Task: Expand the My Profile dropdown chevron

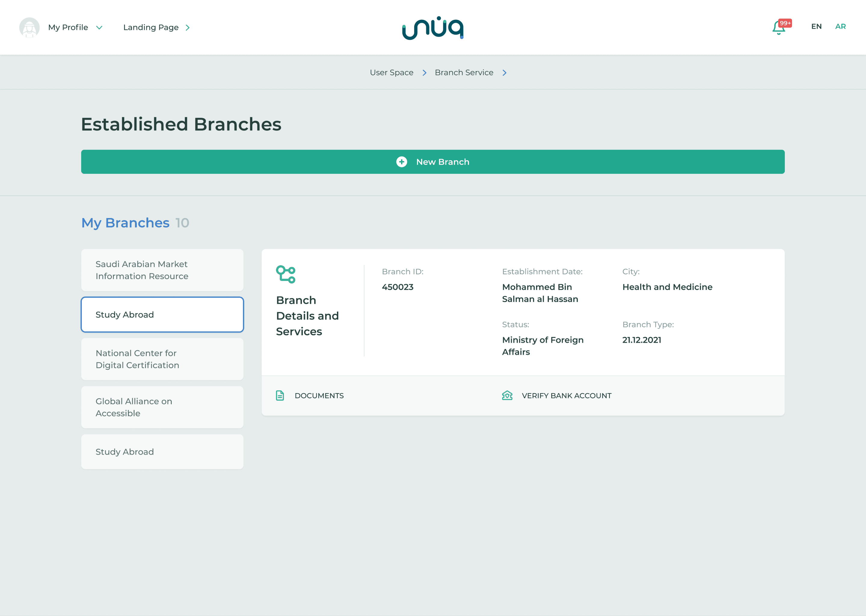Action: tap(99, 28)
